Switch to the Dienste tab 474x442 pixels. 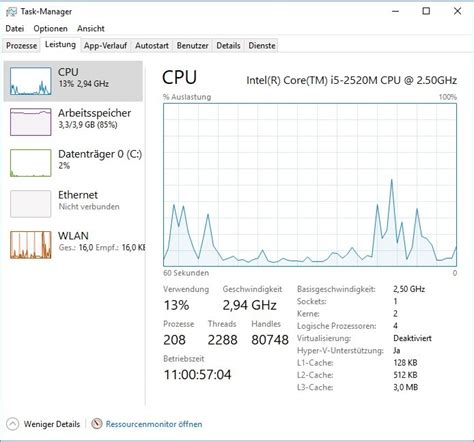262,46
